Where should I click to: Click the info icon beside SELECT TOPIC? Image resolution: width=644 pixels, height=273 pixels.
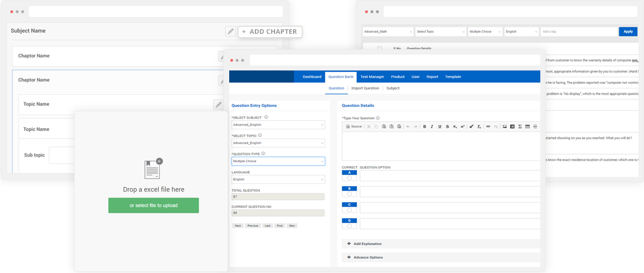click(260, 135)
